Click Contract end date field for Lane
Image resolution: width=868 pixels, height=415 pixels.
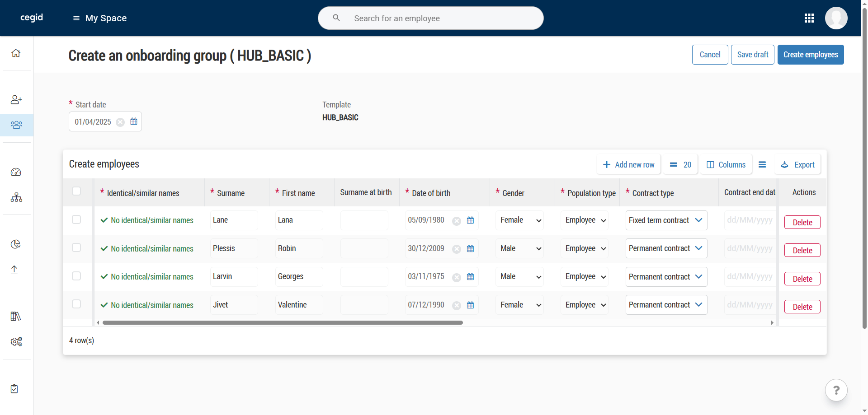(750, 220)
